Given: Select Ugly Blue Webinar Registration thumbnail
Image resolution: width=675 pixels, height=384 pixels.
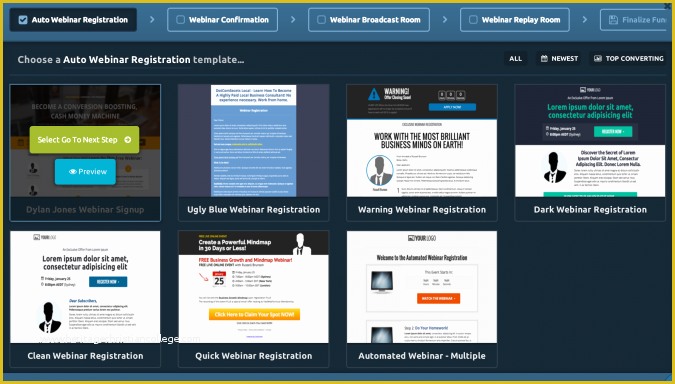Looking at the screenshot, I should [254, 141].
